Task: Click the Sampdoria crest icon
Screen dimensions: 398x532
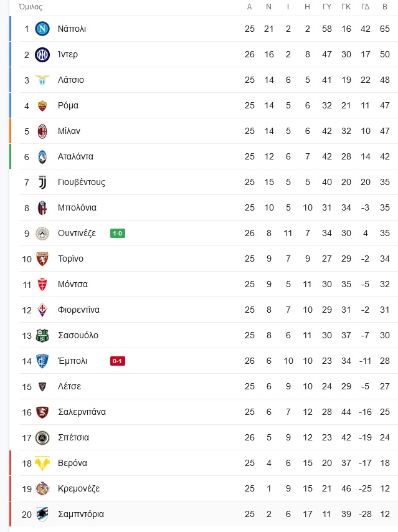Action: (42, 515)
